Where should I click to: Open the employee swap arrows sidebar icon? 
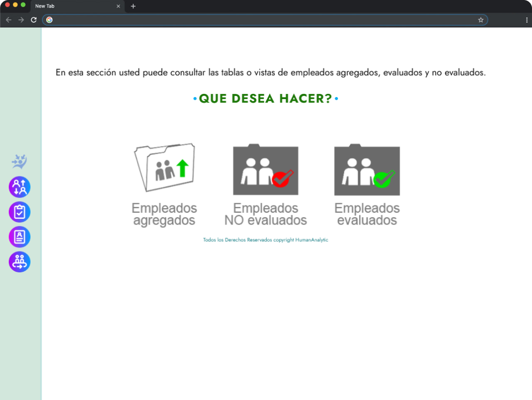click(20, 187)
